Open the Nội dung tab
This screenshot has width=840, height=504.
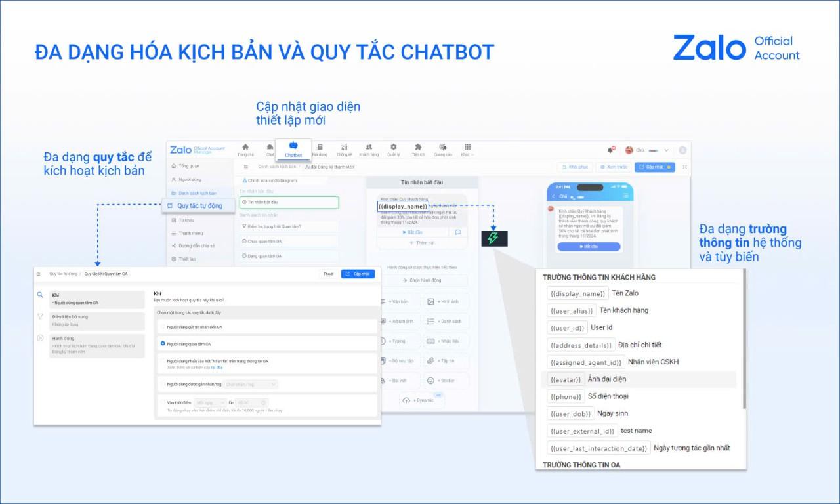pos(320,150)
